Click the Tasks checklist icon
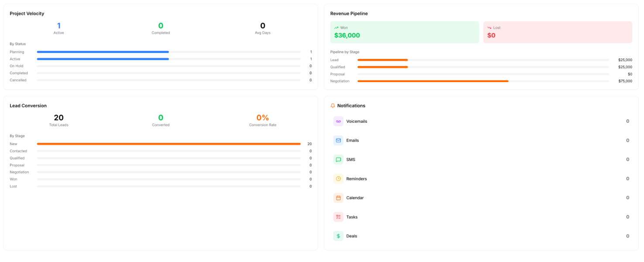 338,217
